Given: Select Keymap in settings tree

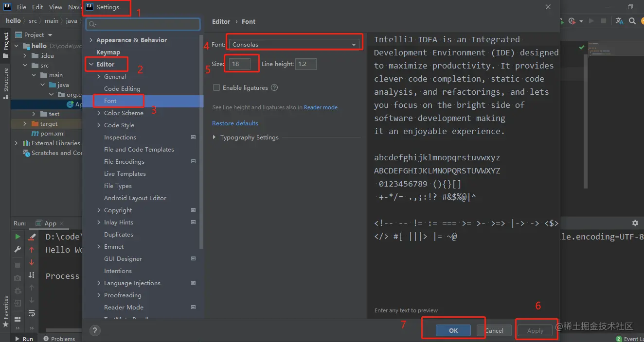Looking at the screenshot, I should [x=108, y=52].
